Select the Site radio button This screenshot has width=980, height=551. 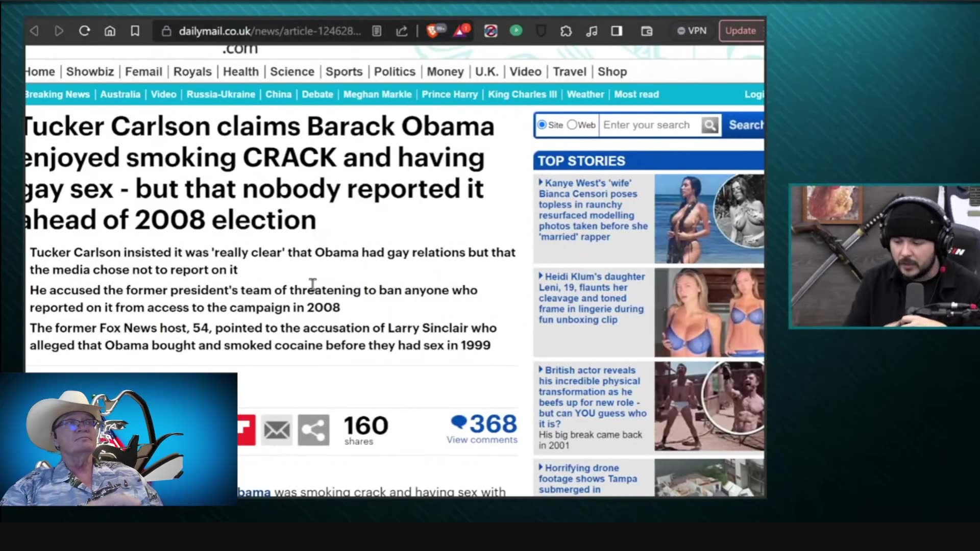[x=542, y=125]
